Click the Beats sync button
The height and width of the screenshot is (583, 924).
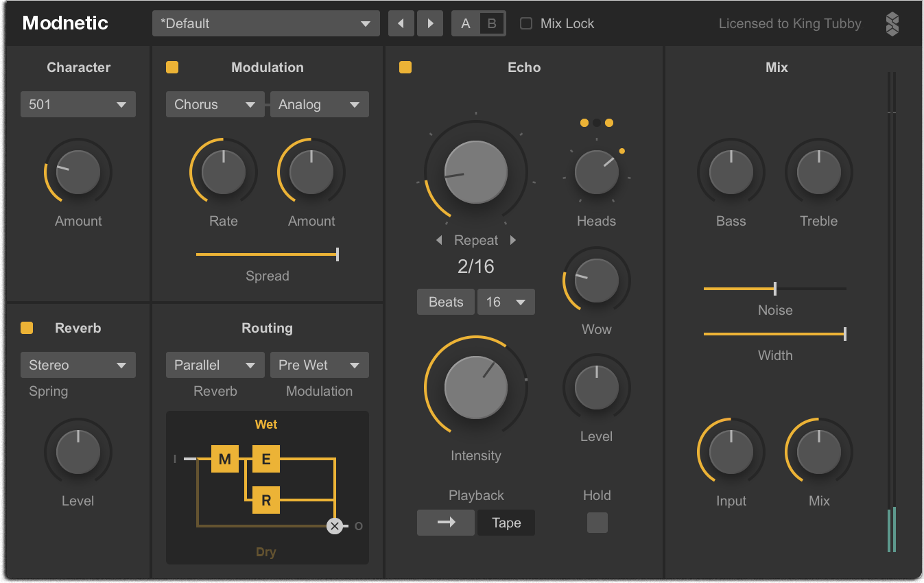445,302
